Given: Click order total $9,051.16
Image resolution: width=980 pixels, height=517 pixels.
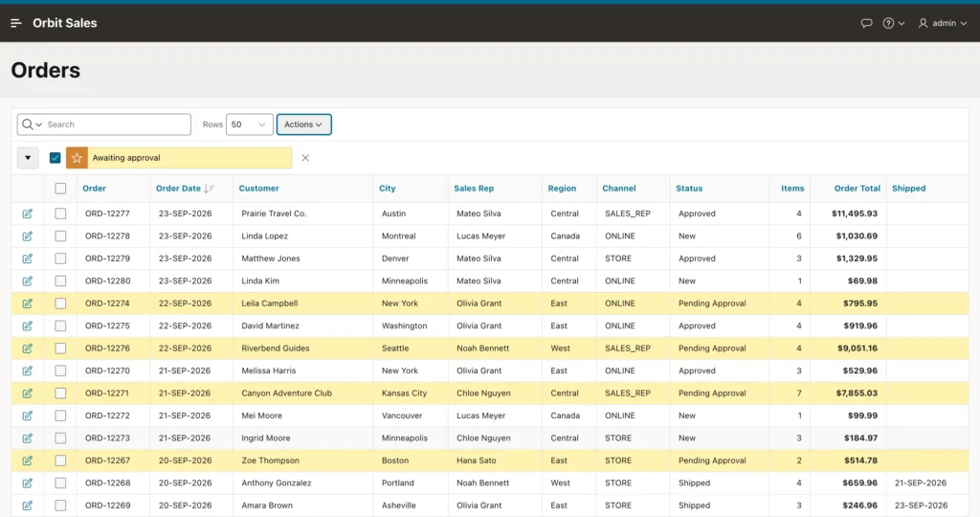Looking at the screenshot, I should pyautogui.click(x=857, y=348).
